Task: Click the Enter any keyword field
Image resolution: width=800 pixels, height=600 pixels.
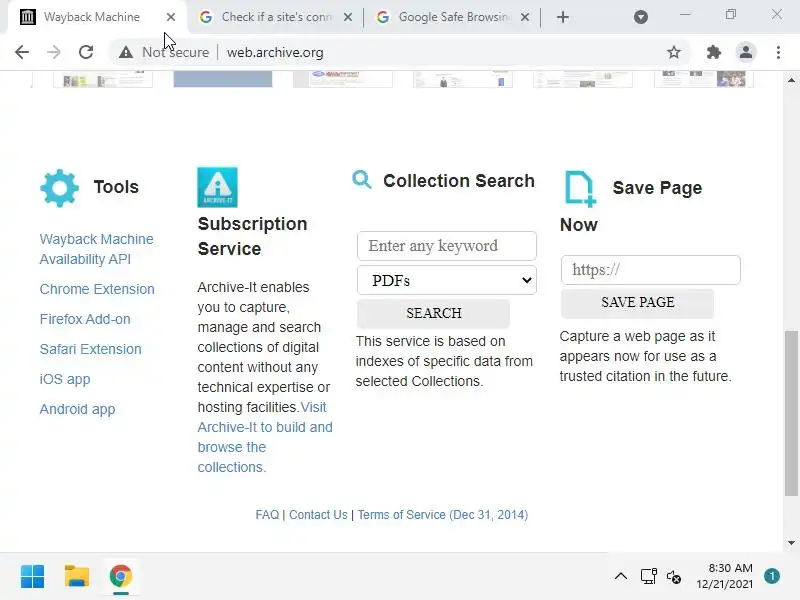Action: pos(446,246)
